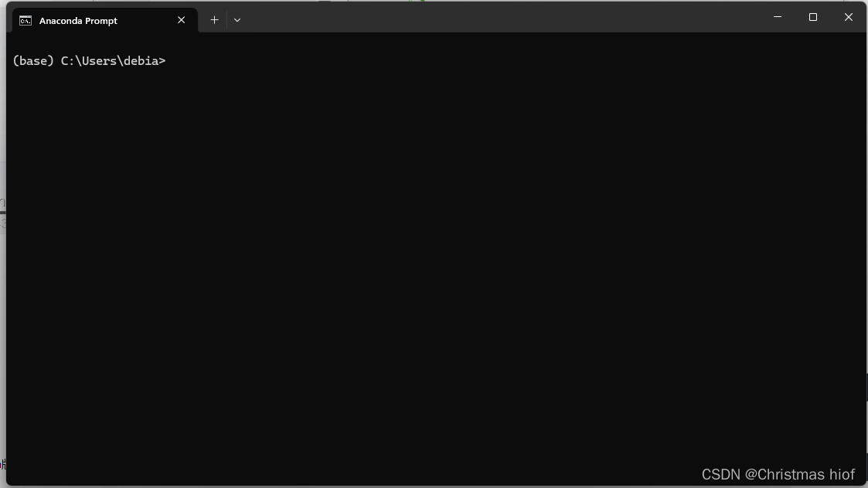Image resolution: width=868 pixels, height=488 pixels.
Task: Close the terminal window
Action: 848,17
